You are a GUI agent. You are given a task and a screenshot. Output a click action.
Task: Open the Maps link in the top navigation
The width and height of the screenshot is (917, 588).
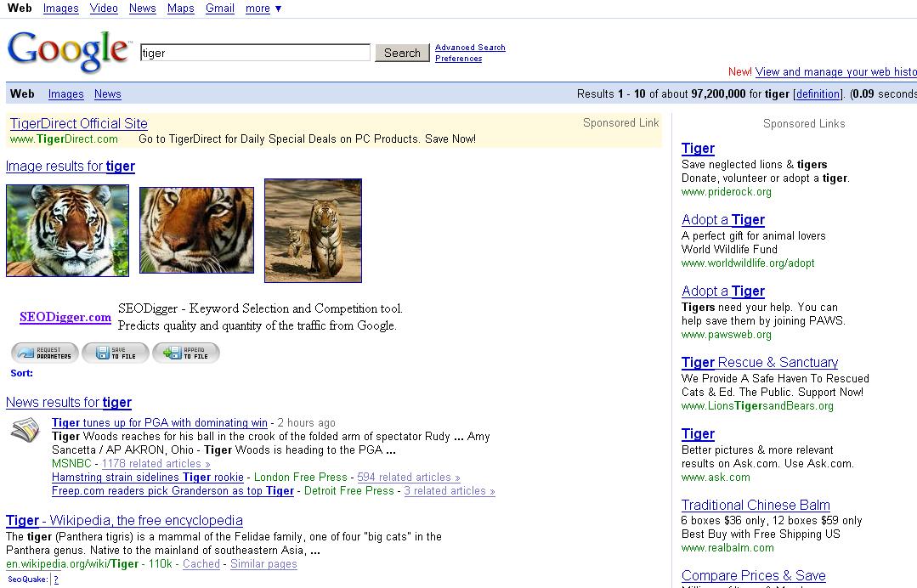pos(181,8)
